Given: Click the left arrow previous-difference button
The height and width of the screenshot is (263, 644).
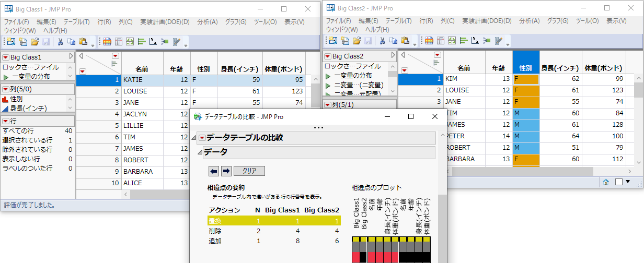Looking at the screenshot, I should [x=214, y=171].
